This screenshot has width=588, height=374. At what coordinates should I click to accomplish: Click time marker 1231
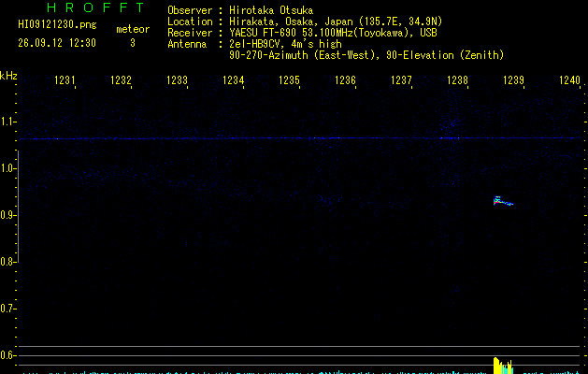click(x=65, y=80)
